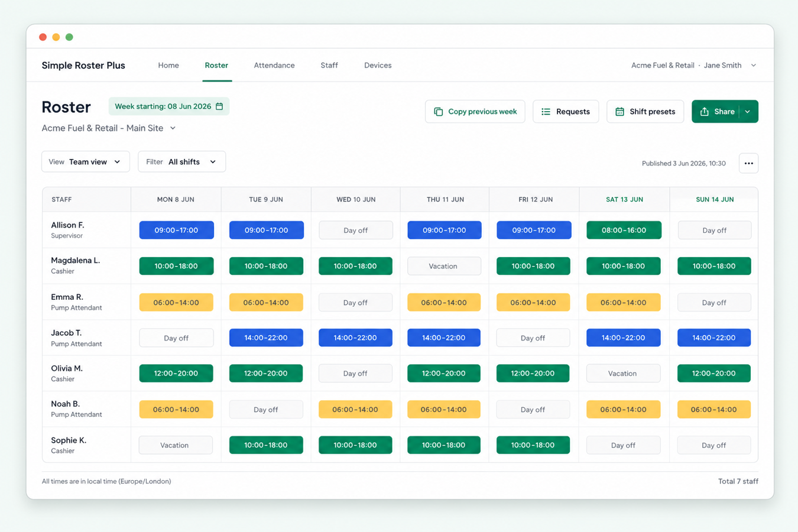The width and height of the screenshot is (798, 532).
Task: Select Magdalena L. staff name
Action: pyautogui.click(x=76, y=261)
